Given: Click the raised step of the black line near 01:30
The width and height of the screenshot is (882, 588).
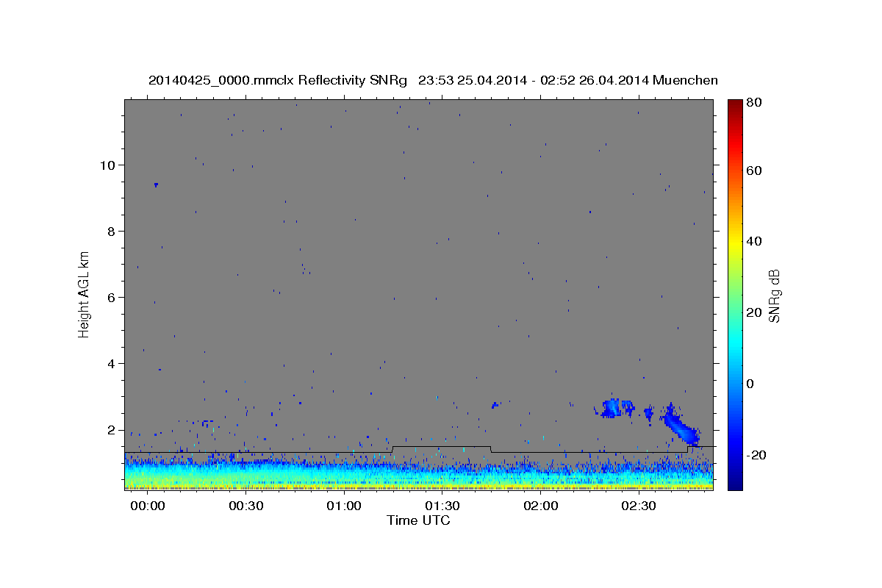Looking at the screenshot, I should click(442, 446).
